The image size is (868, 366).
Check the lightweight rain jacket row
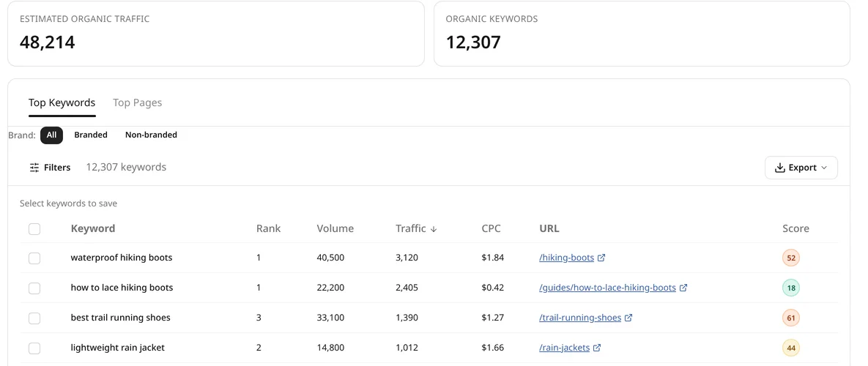(x=34, y=348)
